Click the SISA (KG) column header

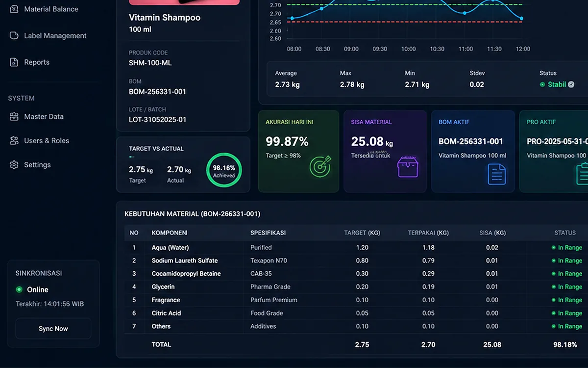tap(492, 233)
